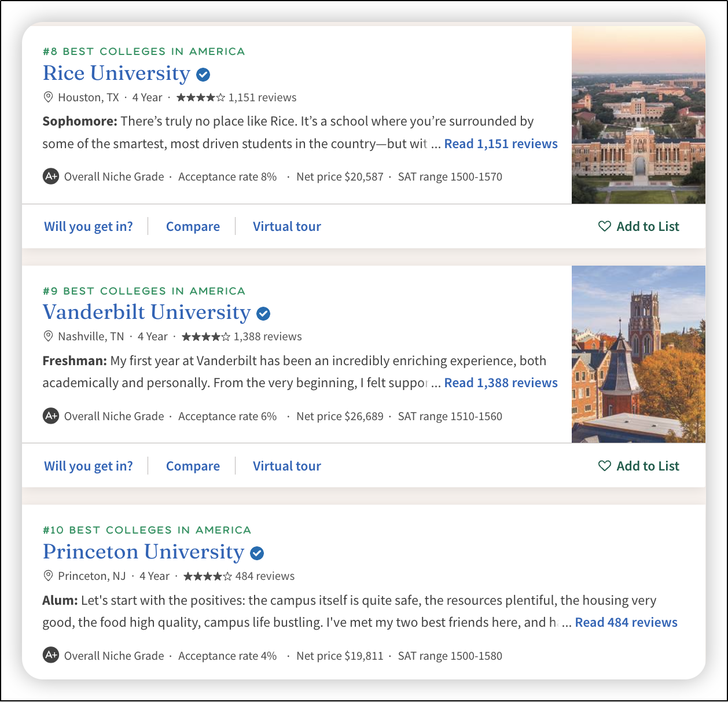Click Vanderbilt's A+ Overall Niche Grade badge

[51, 416]
